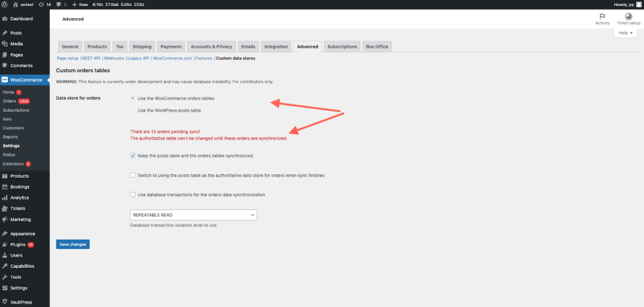Open the REPEATABLE READ isolation level dropdown
Viewport: 644px width, 307px height.
click(194, 215)
